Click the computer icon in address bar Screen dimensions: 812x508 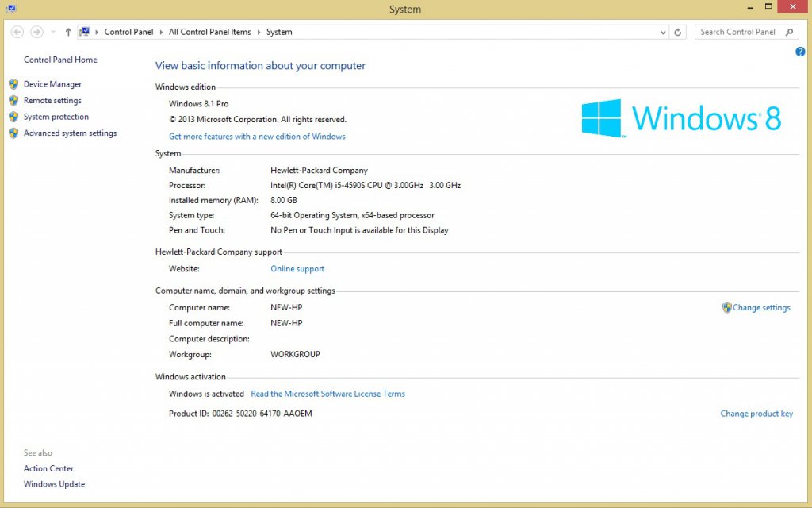pyautogui.click(x=85, y=32)
